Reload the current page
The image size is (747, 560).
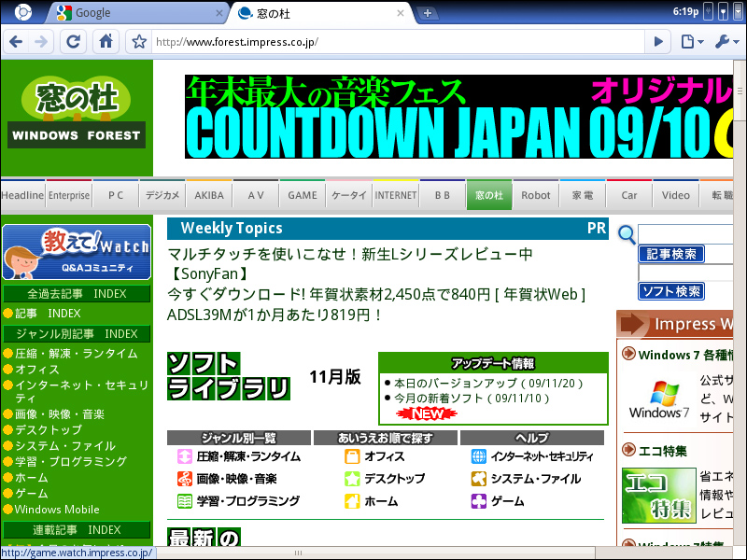[x=73, y=42]
